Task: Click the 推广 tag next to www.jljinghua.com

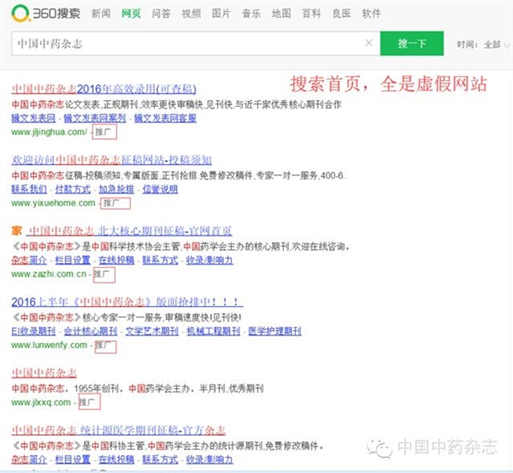Action: point(104,132)
